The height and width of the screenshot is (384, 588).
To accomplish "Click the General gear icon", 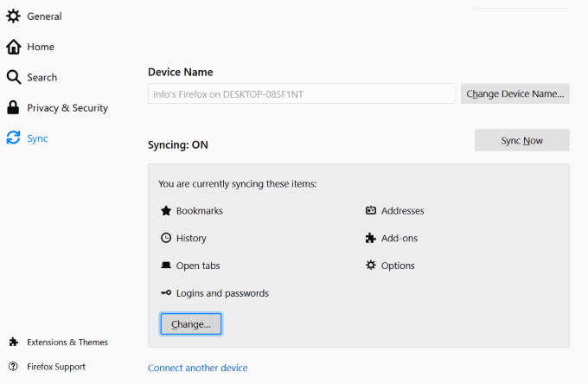I will pos(13,16).
